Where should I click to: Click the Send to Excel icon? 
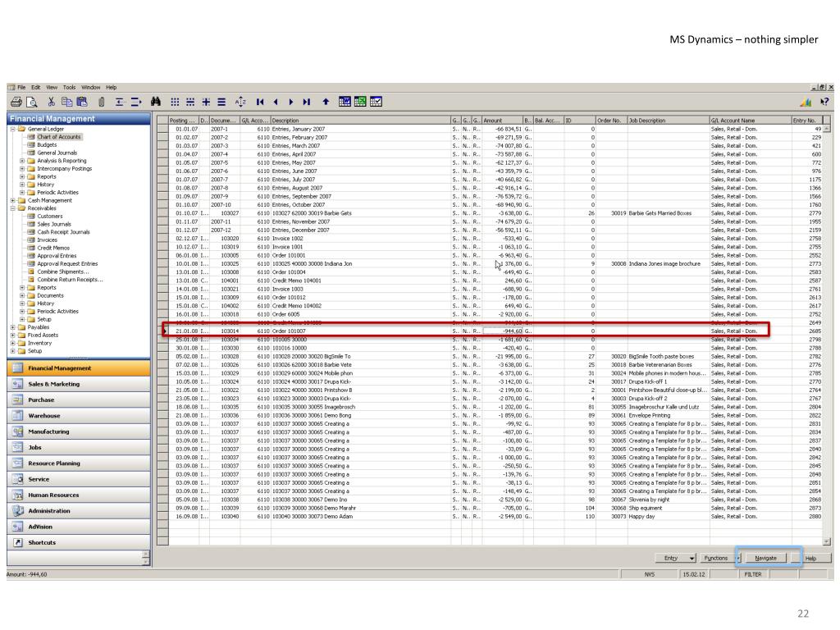361,102
